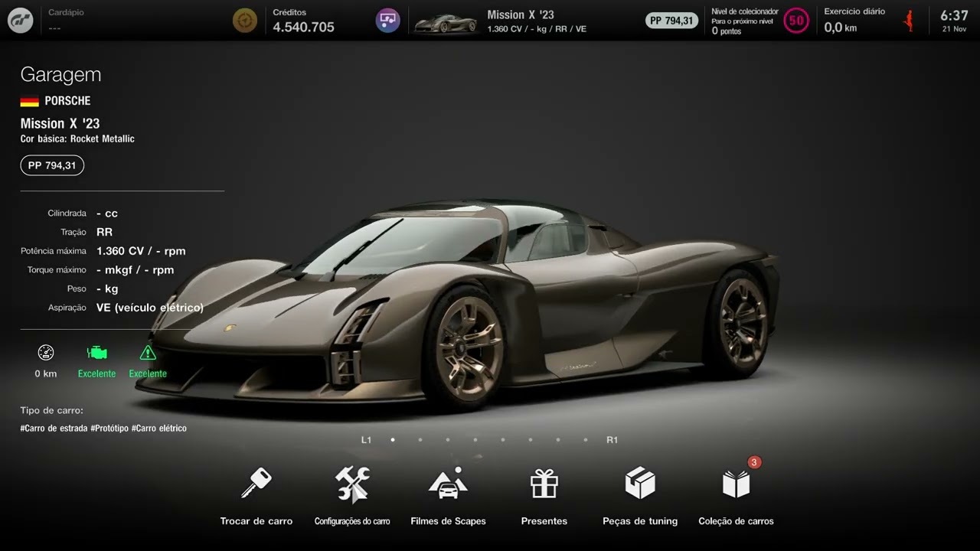
Task: Click the Peso '- kg' value
Action: 107,289
